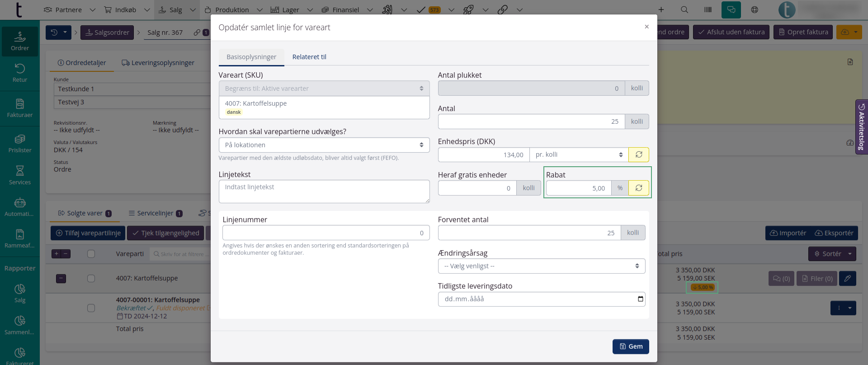This screenshot has width=868, height=365.
Task: Click the plus icon in top bar
Action: click(x=661, y=9)
